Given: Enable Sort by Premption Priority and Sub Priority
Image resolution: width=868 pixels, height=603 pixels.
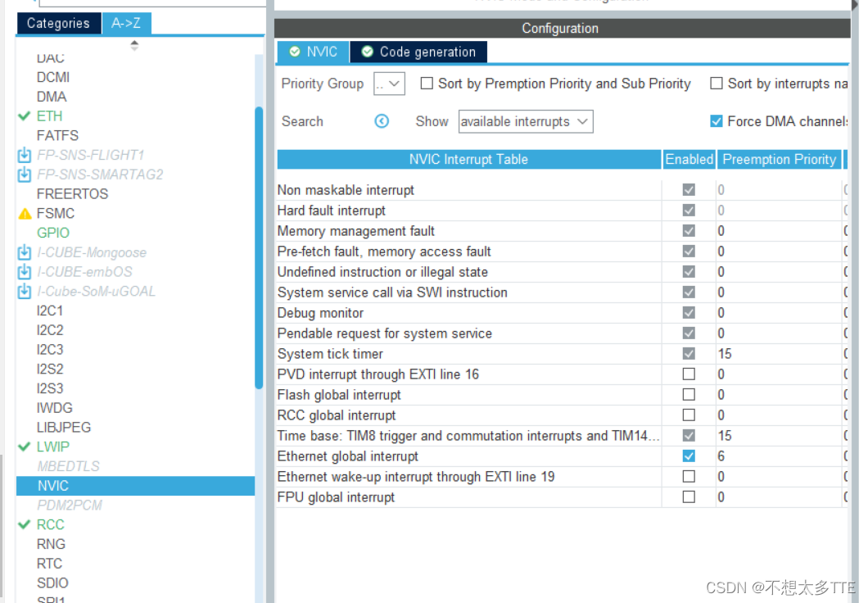Looking at the screenshot, I should (x=427, y=83).
